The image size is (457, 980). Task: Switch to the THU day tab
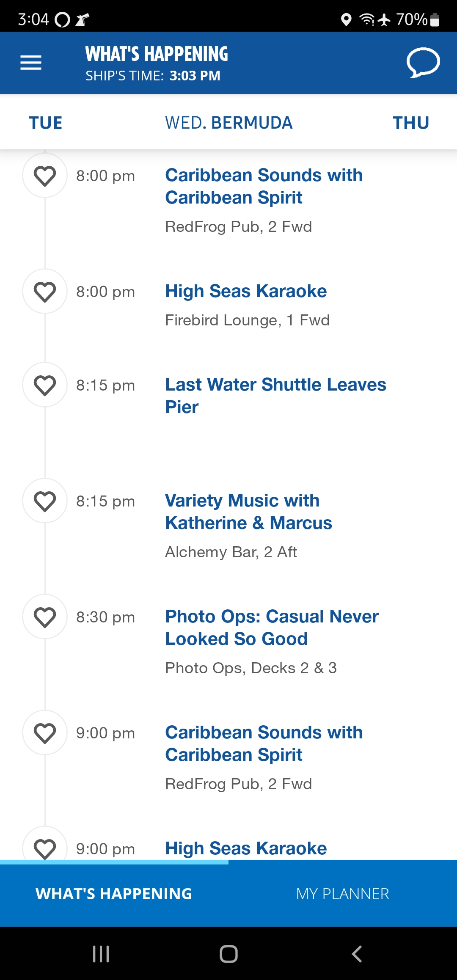point(411,123)
